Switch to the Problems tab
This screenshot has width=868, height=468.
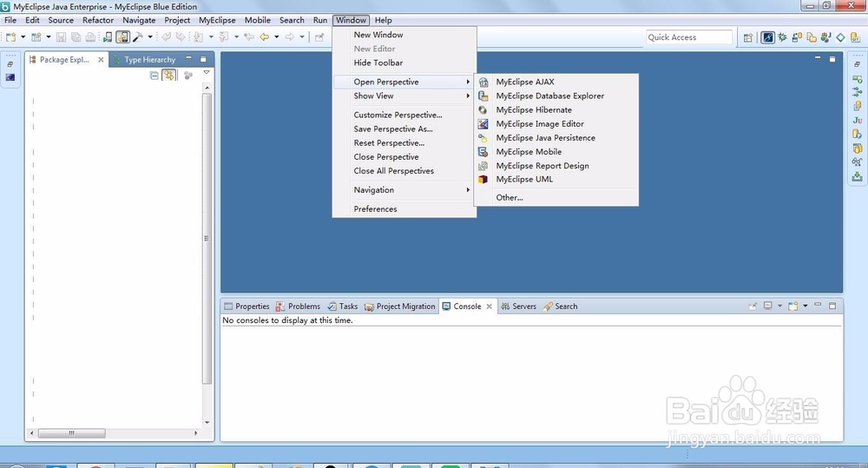298,307
